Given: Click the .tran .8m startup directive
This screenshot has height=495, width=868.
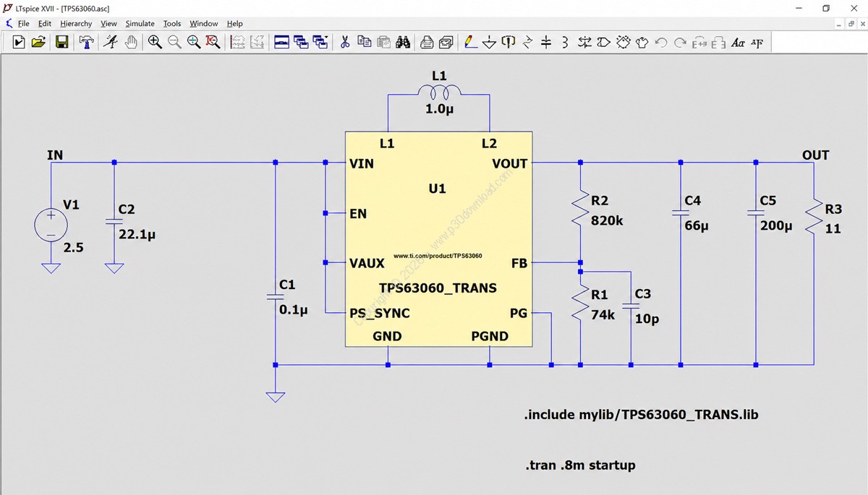Looking at the screenshot, I should click(x=579, y=465).
